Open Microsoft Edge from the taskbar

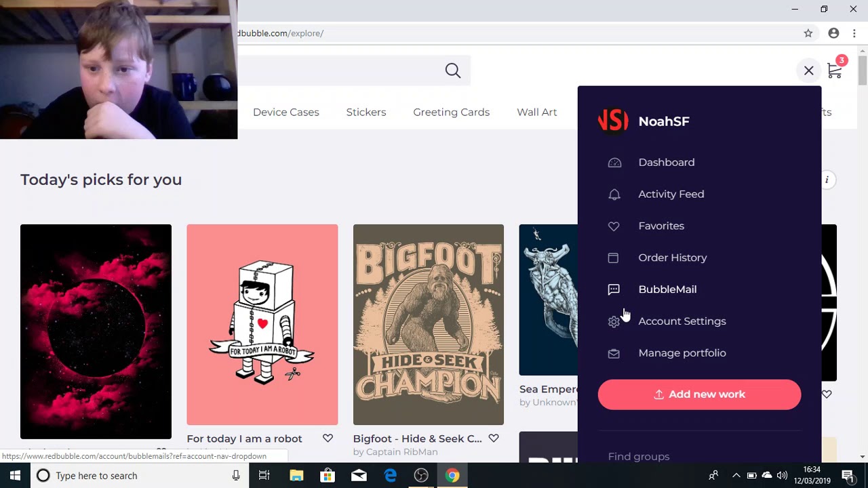pos(390,476)
